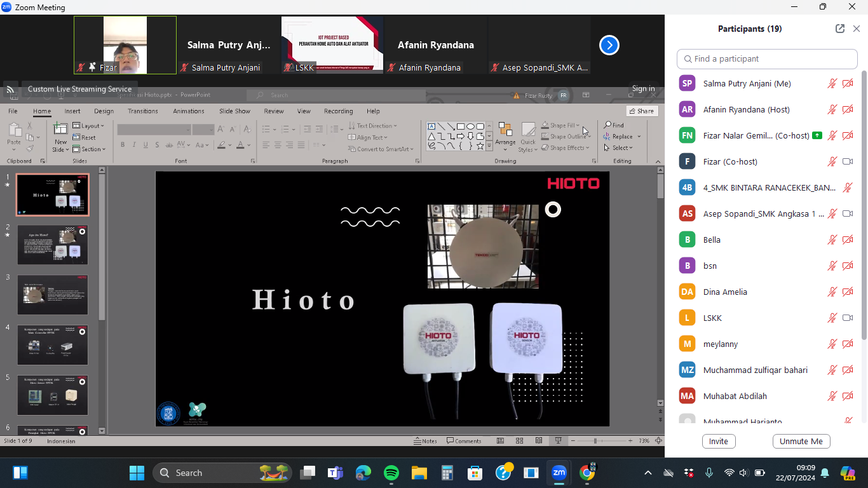Click Dina Amelia's video-off icon
The width and height of the screenshot is (868, 488).
(848, 292)
